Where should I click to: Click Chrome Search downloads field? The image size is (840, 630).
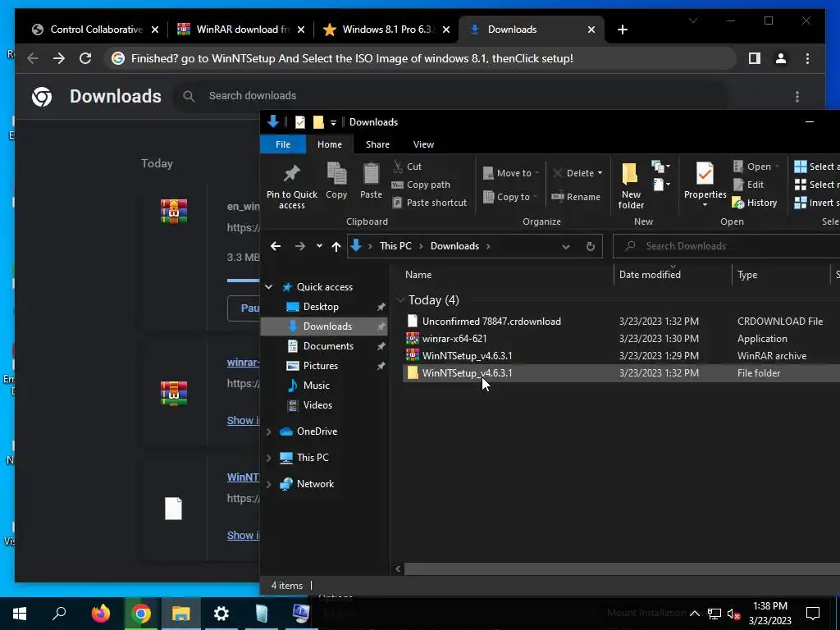tap(450, 96)
